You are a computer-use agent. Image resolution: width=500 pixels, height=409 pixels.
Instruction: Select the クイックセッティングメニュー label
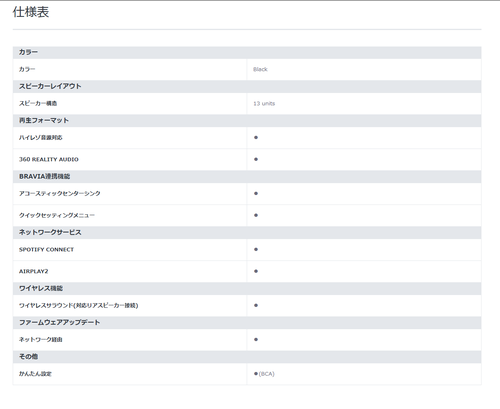pyautogui.click(x=57, y=215)
